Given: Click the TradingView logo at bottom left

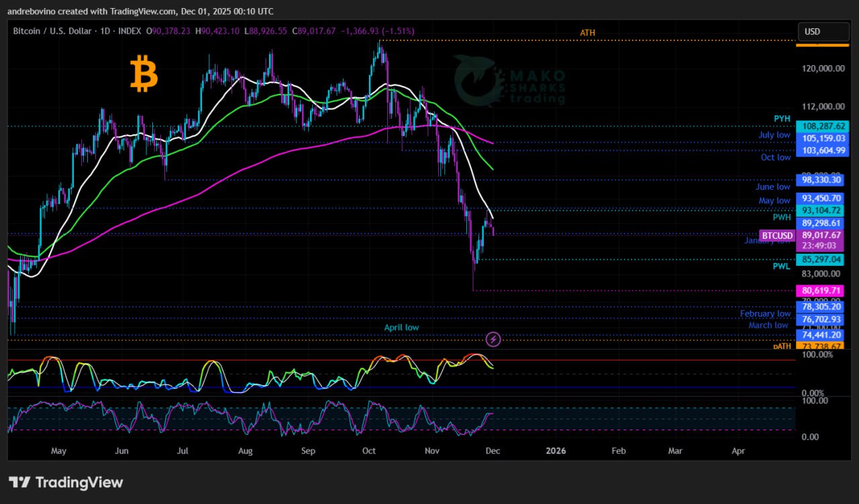Looking at the screenshot, I should (x=66, y=482).
